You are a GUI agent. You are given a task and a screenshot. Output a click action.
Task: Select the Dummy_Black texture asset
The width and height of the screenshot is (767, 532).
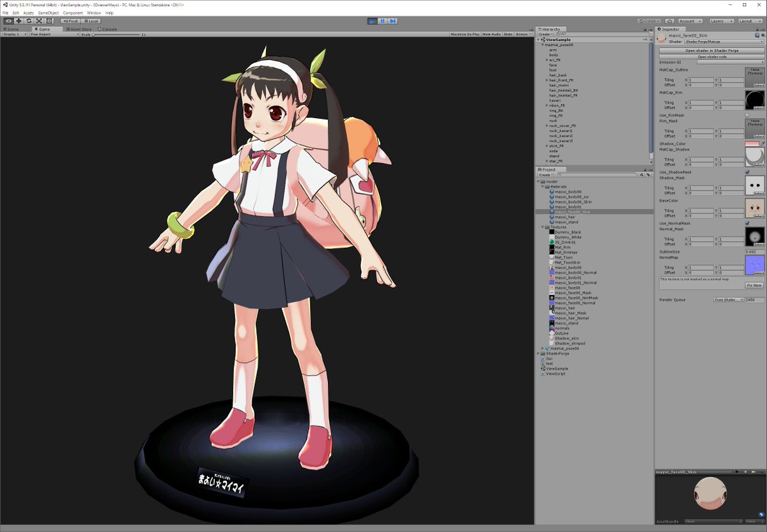pos(565,232)
